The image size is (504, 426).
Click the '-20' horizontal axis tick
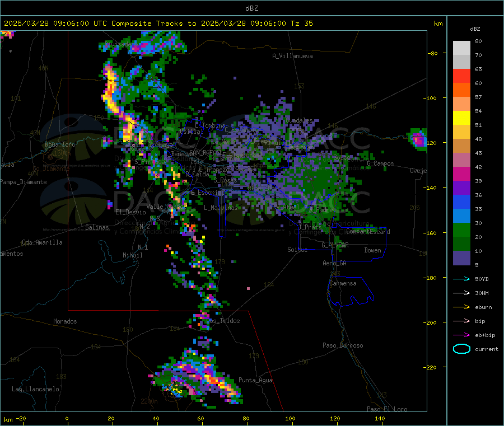[x=21, y=418]
